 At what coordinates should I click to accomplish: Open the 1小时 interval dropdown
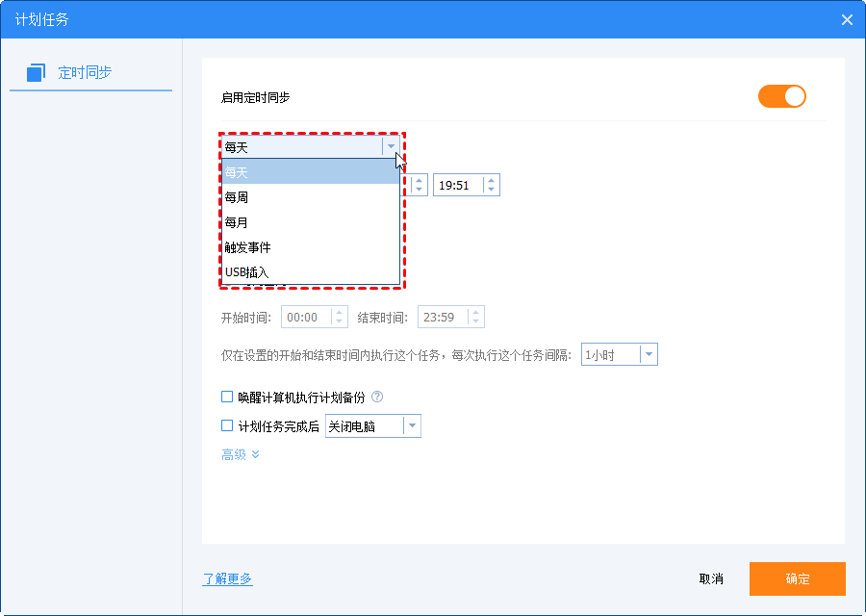tap(649, 355)
